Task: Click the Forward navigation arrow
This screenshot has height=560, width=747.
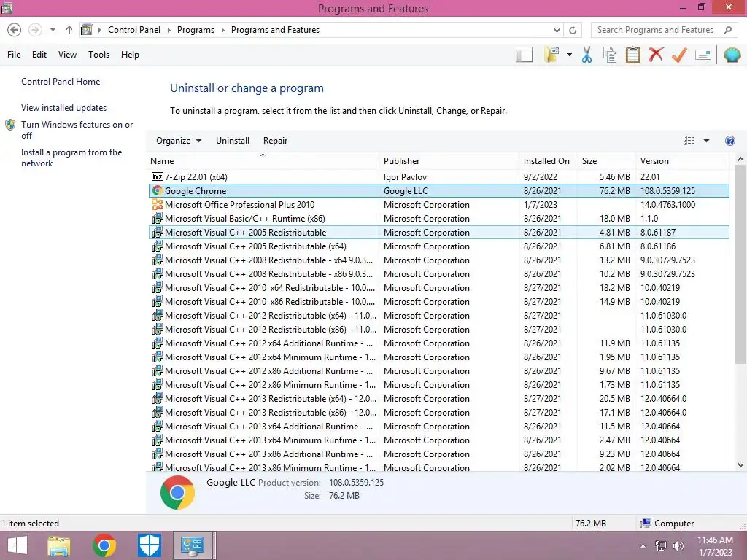Action: 35,30
